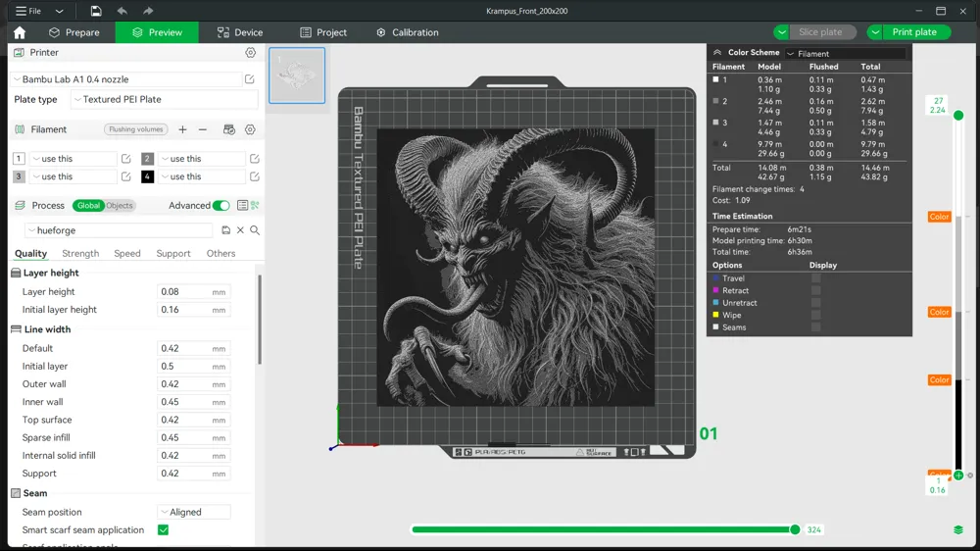Viewport: 980px width, 551px height.
Task: Edit the filament 4 preset
Action: click(x=255, y=176)
